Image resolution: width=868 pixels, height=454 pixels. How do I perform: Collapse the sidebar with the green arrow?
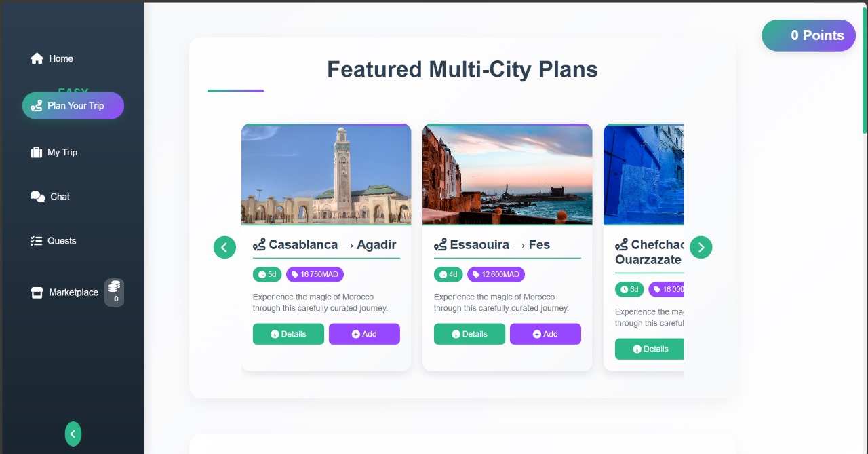click(x=73, y=434)
